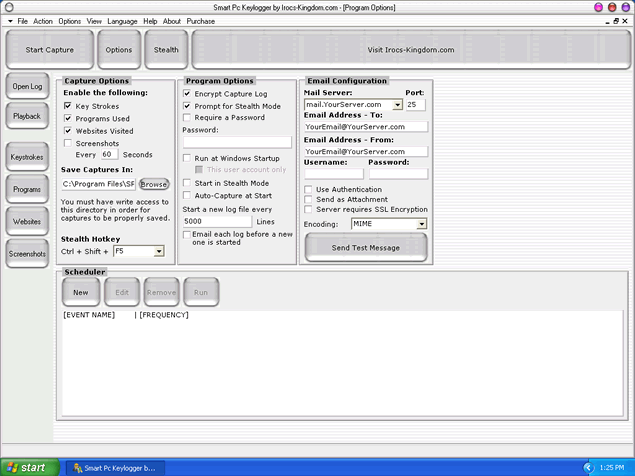Screen dimensions: 635x476
Task: Expand the Mail Server dropdown
Action: point(397,104)
